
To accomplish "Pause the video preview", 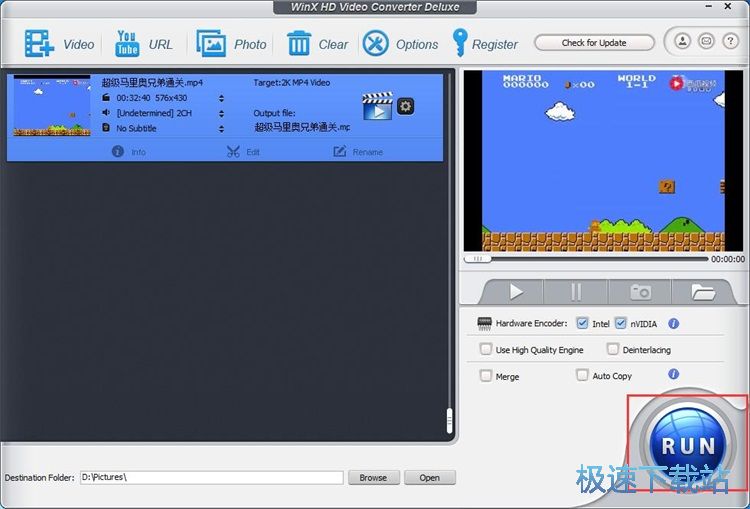I will point(576,291).
